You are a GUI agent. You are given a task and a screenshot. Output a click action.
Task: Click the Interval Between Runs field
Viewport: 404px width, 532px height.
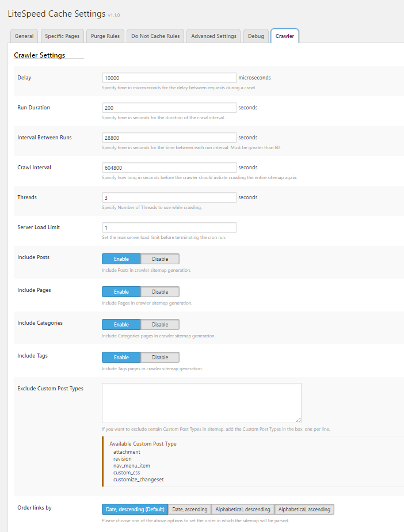click(169, 138)
